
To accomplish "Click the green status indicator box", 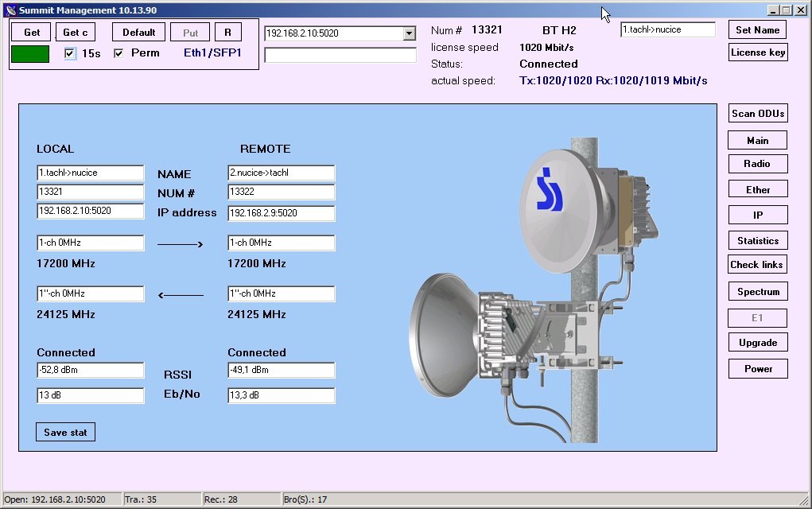I will pos(30,54).
